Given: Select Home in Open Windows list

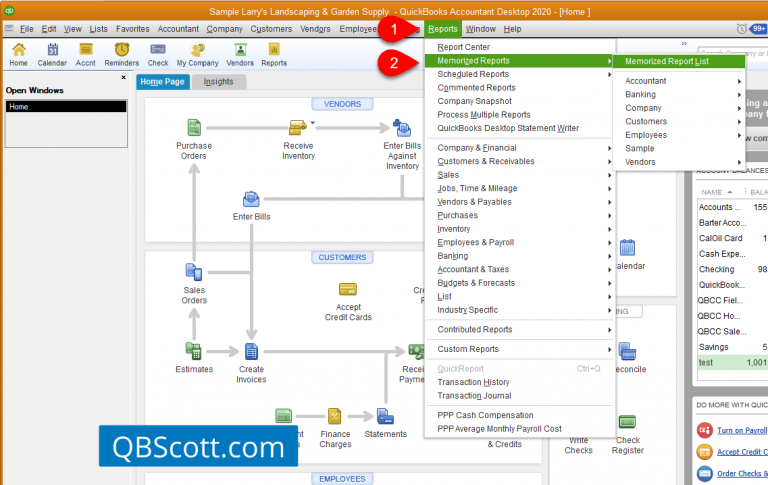Looking at the screenshot, I should coord(66,106).
